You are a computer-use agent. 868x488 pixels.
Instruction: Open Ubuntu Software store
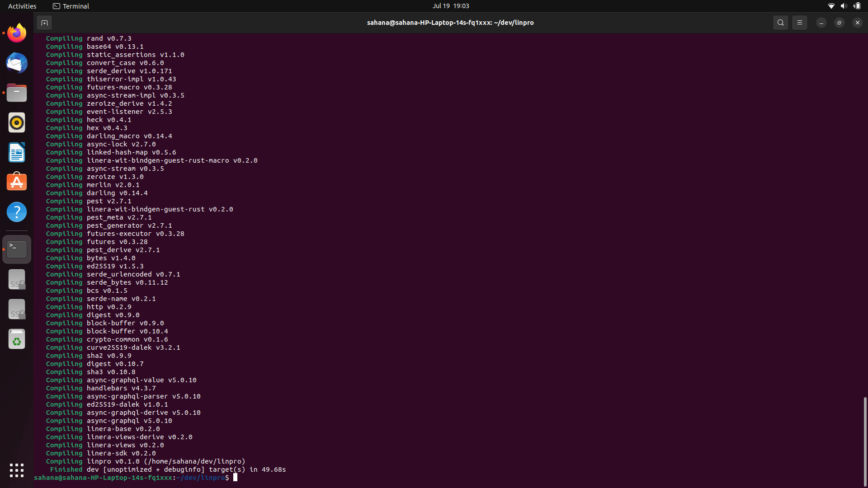[x=17, y=182]
